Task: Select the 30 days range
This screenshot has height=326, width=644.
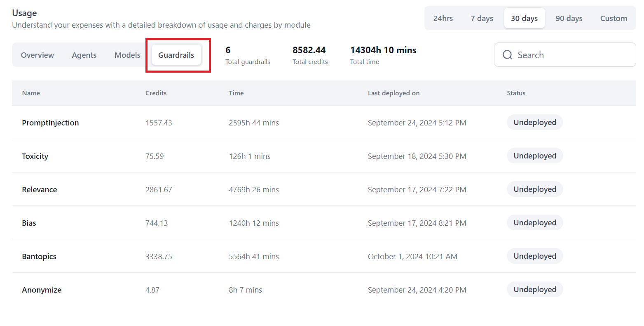Action: click(x=524, y=18)
